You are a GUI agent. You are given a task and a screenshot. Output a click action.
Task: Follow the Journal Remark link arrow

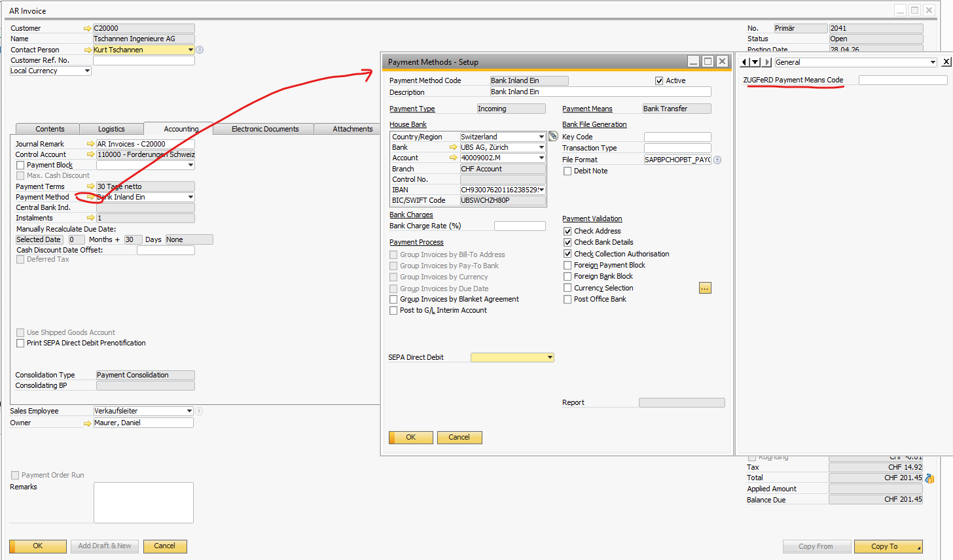(90, 144)
